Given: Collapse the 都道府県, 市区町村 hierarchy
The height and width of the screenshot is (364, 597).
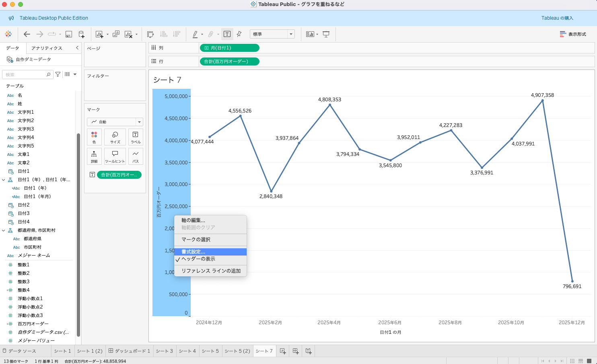Looking at the screenshot, I should [x=4, y=231].
